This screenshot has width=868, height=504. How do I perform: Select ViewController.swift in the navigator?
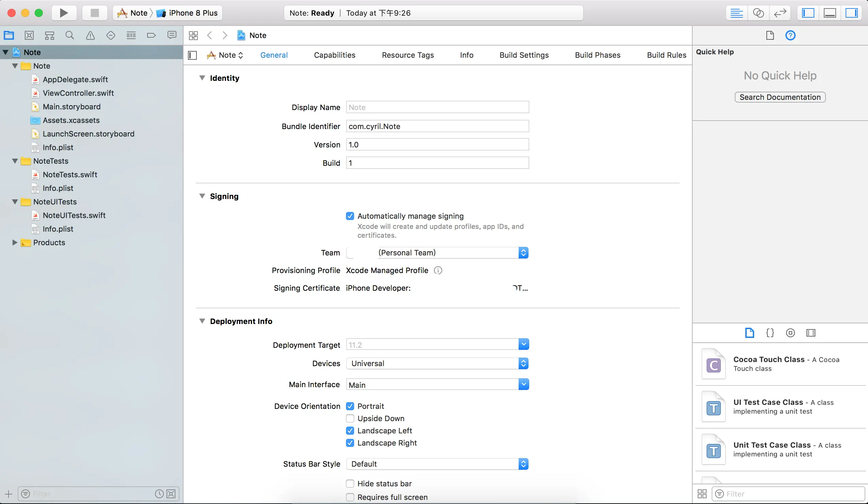78,93
